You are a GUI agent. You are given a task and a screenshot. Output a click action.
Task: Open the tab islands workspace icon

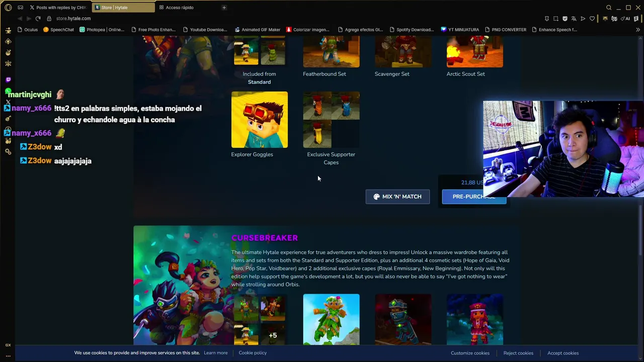point(21,8)
